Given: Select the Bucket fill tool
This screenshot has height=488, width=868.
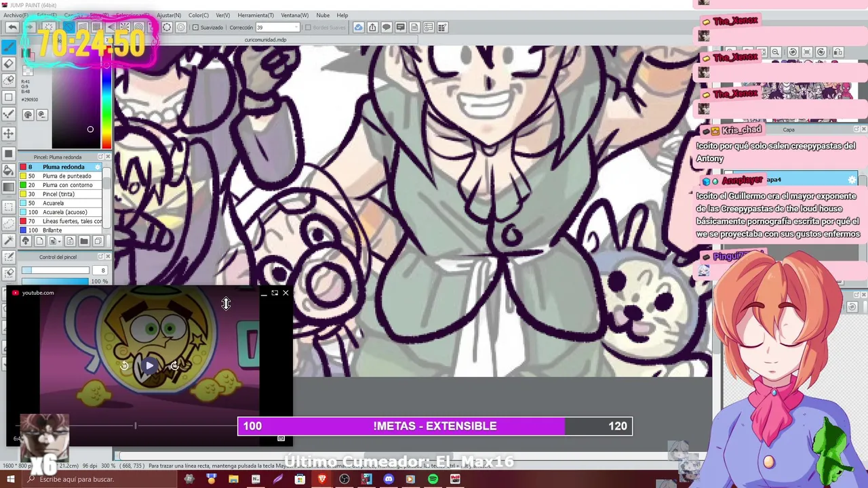Looking at the screenshot, I should 9,169.
